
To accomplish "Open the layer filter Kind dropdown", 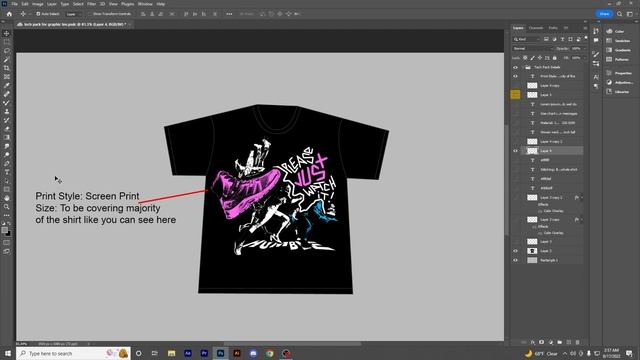I will click(526, 39).
